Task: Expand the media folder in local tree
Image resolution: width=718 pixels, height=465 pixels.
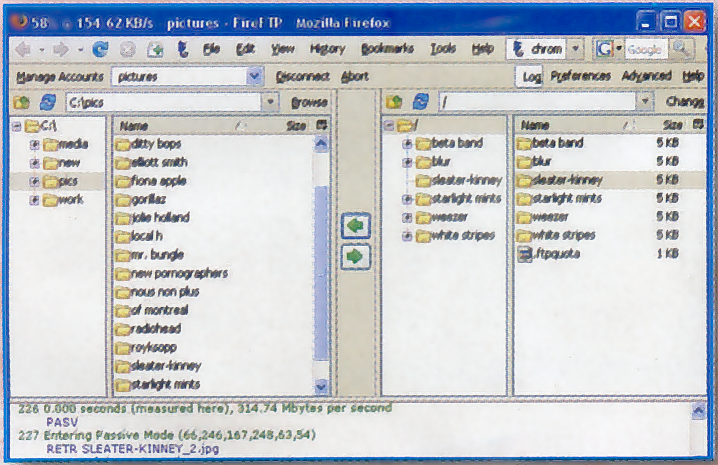Action: (x=34, y=145)
